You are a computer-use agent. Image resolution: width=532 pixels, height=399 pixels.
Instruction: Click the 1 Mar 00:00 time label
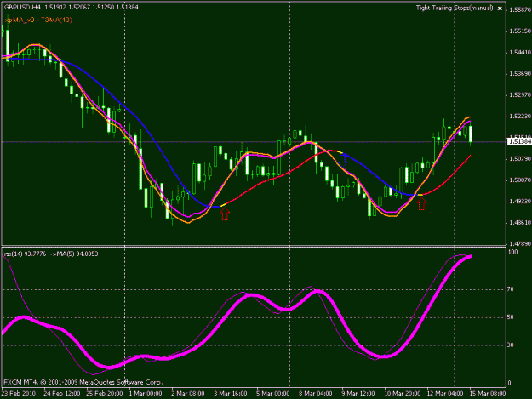tap(146, 393)
